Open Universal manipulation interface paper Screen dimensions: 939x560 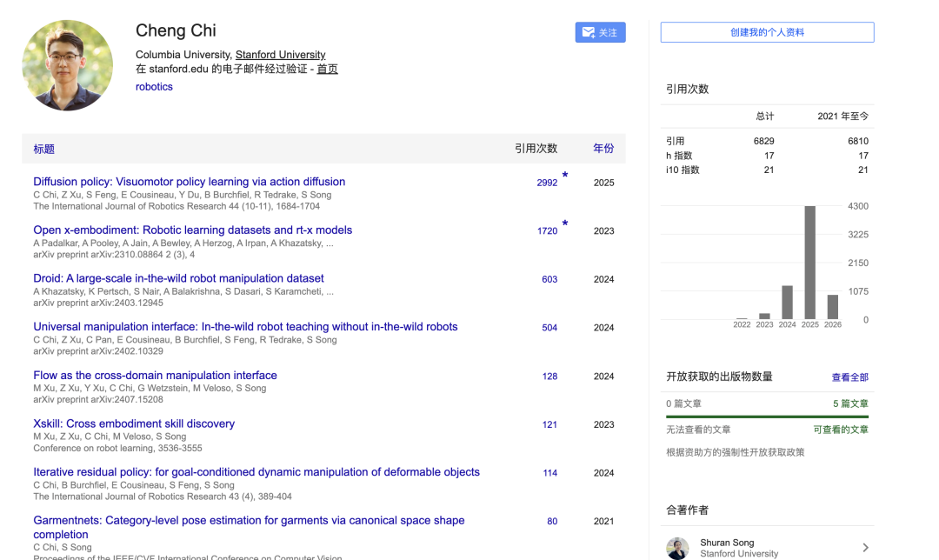(245, 327)
